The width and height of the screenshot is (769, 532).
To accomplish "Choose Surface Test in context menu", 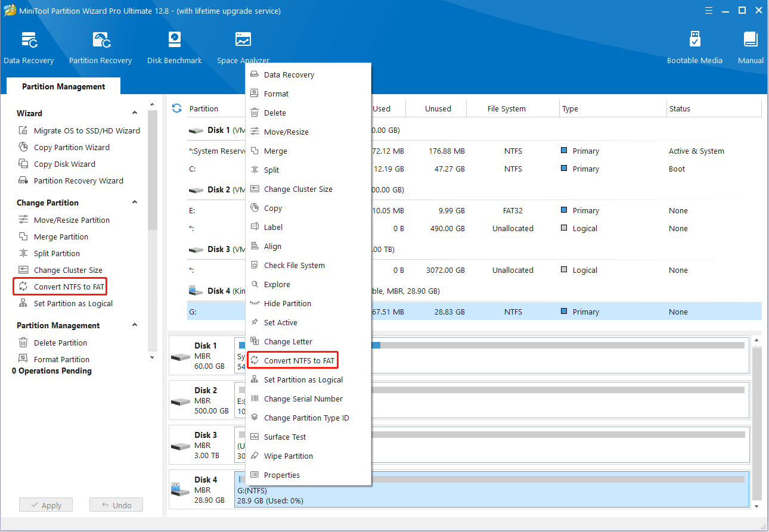I will [x=308, y=437].
